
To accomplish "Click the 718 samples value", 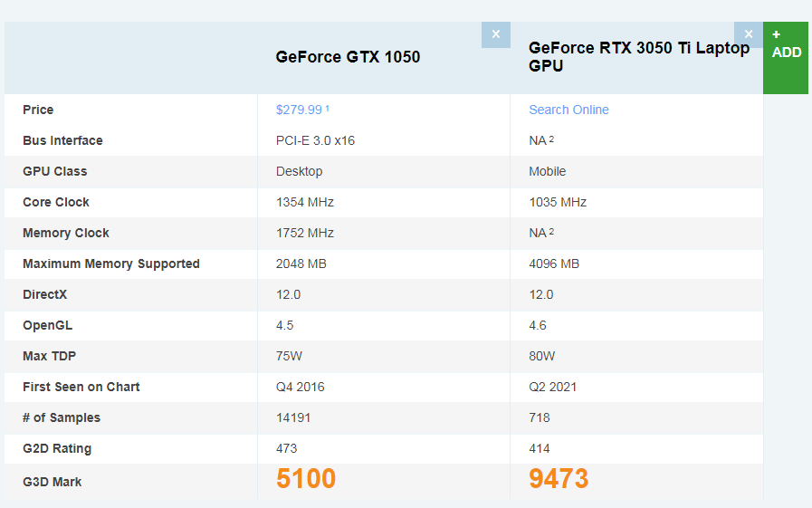I will point(540,417).
